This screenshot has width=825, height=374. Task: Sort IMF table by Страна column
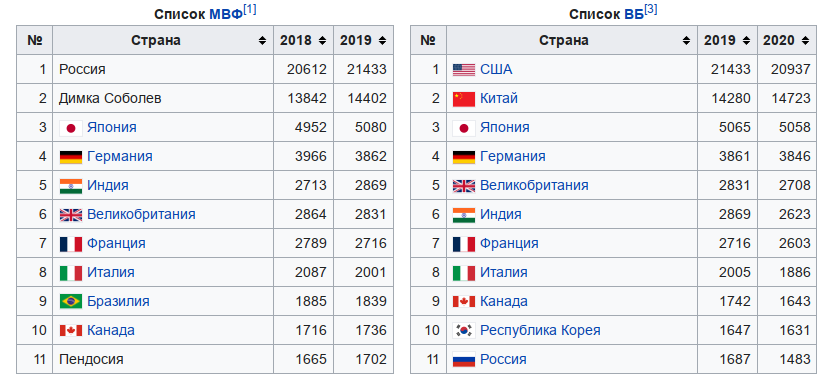tap(262, 41)
